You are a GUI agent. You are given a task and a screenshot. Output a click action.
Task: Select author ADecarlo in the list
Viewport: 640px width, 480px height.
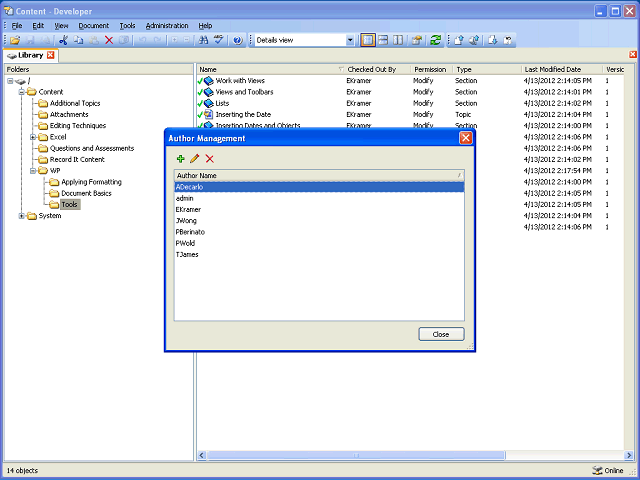[x=319, y=187]
